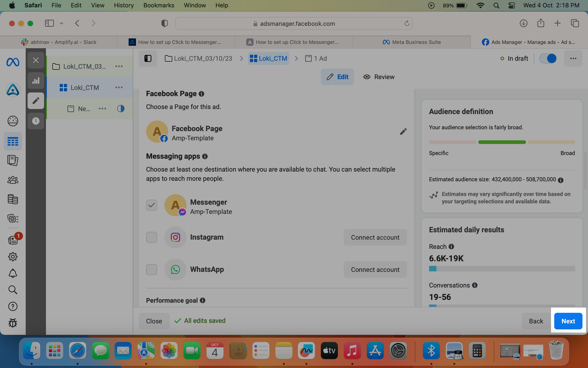Open Audiences people icon in sidebar
Screen dimensions: 588x368
pyautogui.click(x=13, y=180)
